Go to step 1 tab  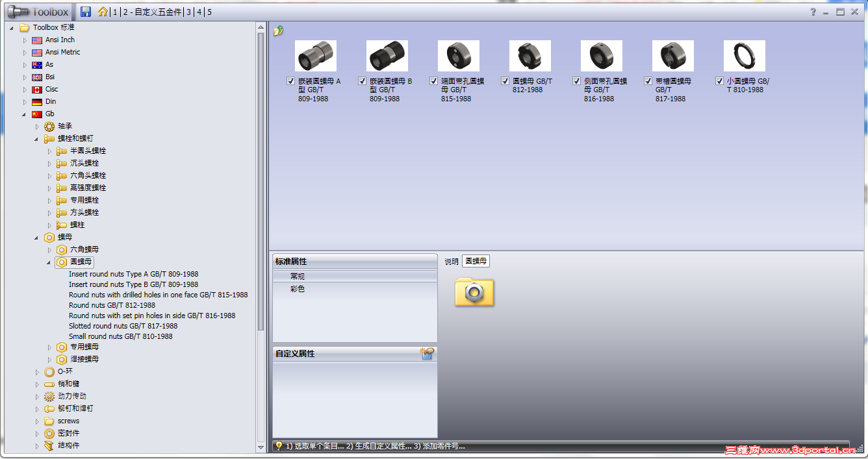click(x=115, y=12)
